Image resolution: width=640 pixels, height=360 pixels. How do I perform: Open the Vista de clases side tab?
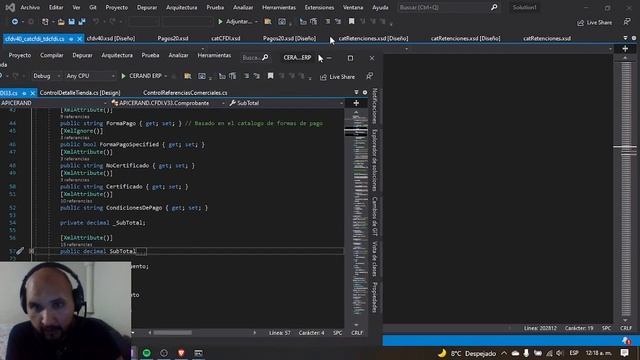(x=375, y=259)
